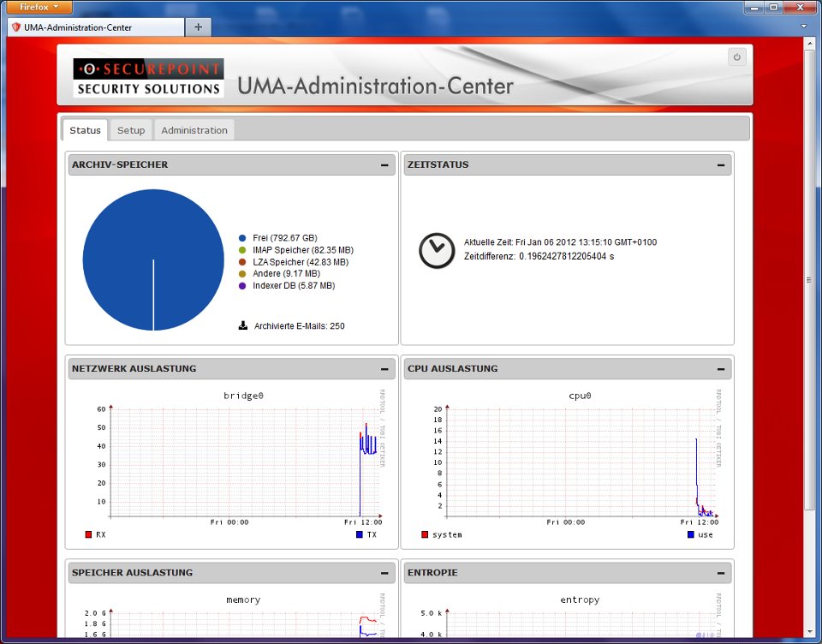
Task: Click the 'UMA-Administration-Center' page heading
Action: click(x=375, y=86)
